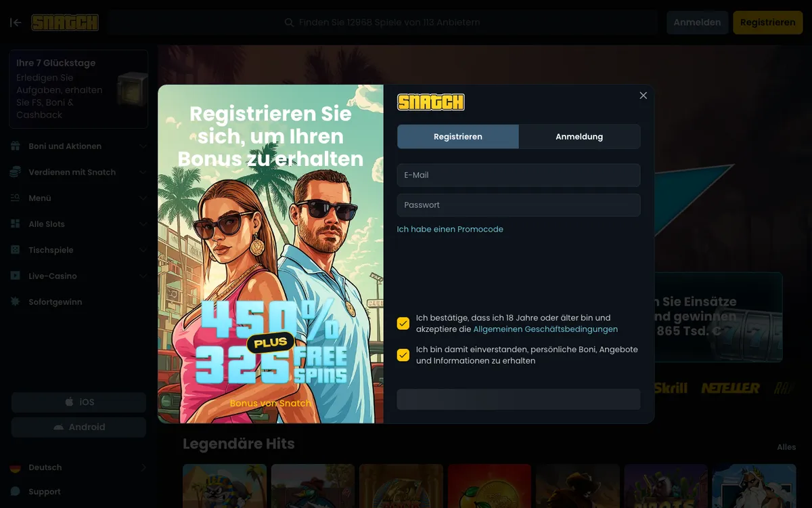Click the Registrieren button in the header
This screenshot has height=508, width=812.
coord(767,22)
